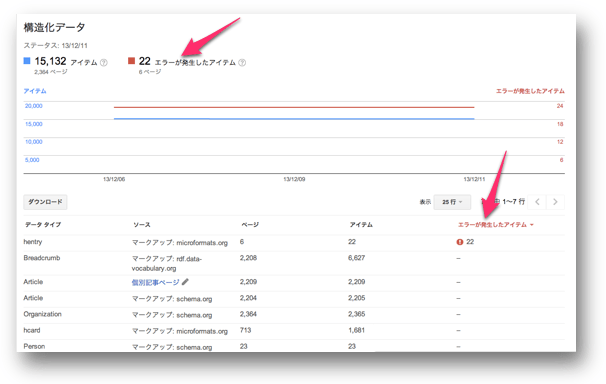Click pencil edit icon beside 個別記事ページ
Screen dimensions: 606x384
pos(186,282)
